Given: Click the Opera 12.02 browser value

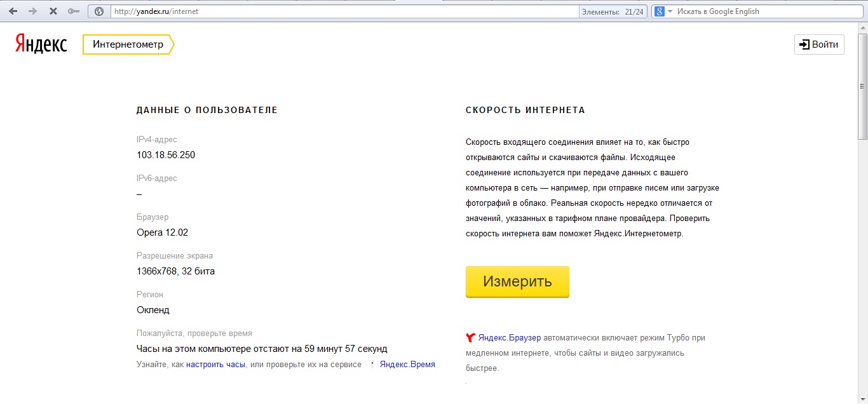Looking at the screenshot, I should pyautogui.click(x=163, y=232).
